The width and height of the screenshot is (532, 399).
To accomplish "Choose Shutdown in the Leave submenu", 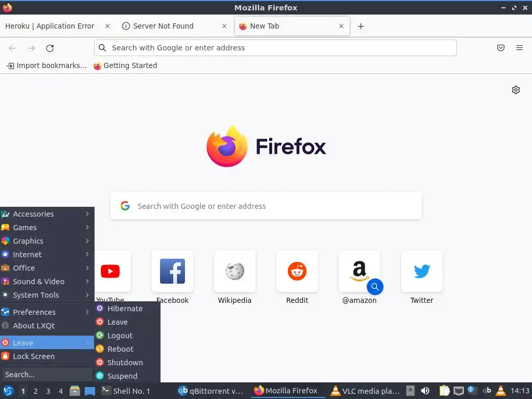I will 127,362.
